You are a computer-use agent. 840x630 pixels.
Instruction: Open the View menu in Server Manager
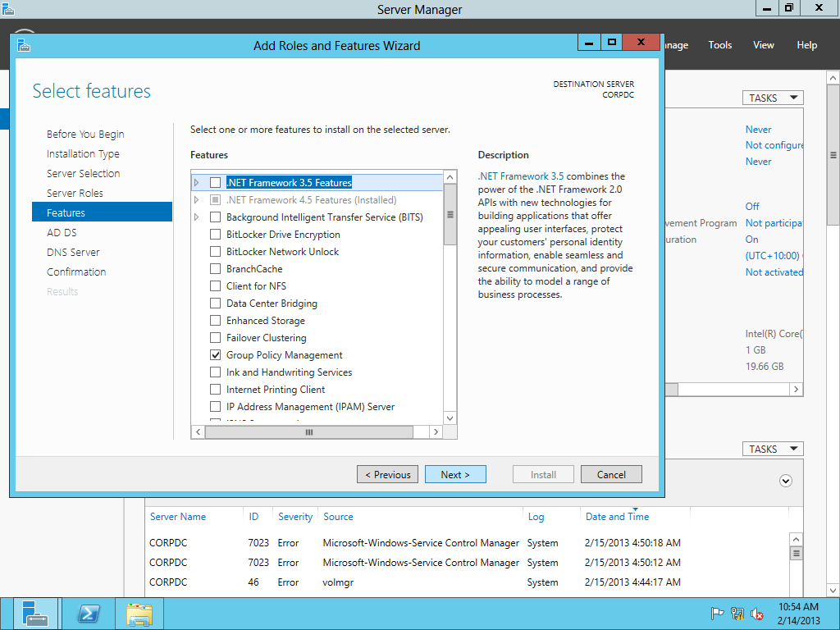(764, 45)
